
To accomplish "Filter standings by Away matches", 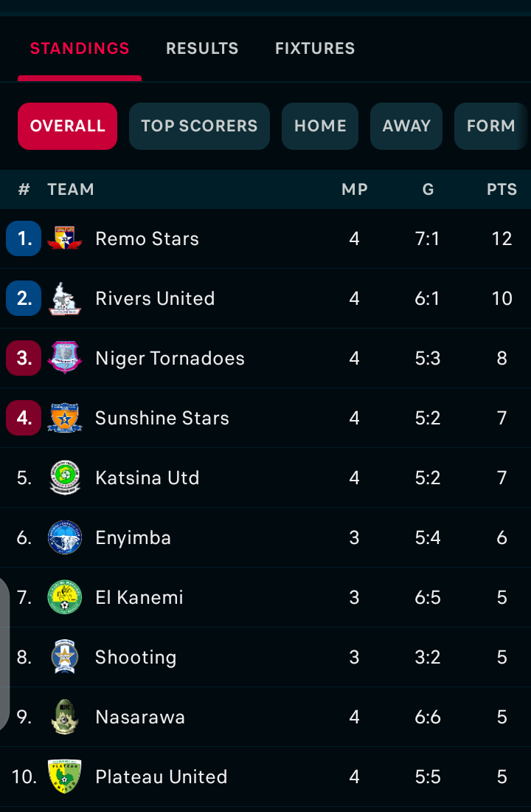I will coord(406,126).
